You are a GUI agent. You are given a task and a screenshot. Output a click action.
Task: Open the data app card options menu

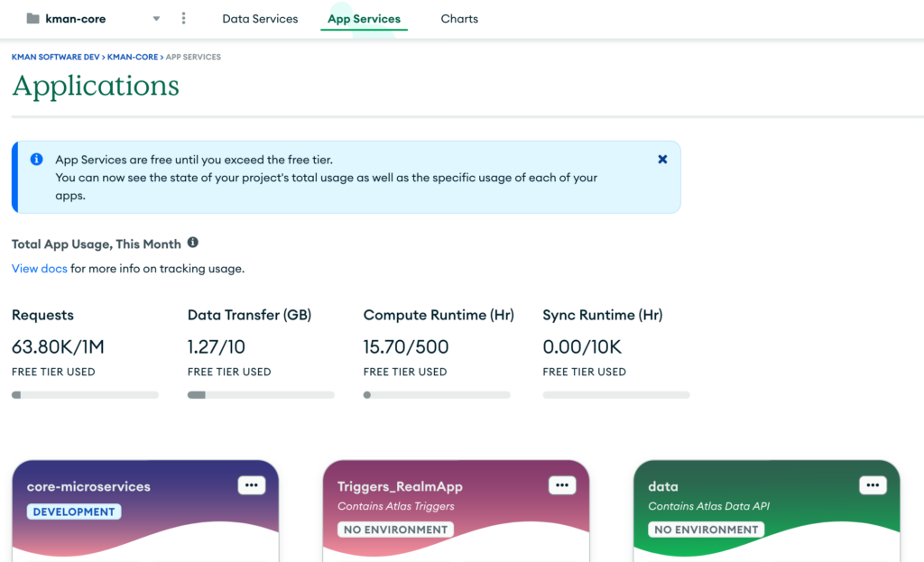click(x=873, y=485)
